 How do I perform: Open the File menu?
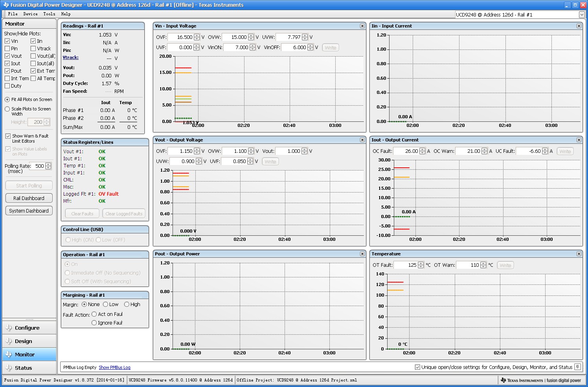point(13,14)
